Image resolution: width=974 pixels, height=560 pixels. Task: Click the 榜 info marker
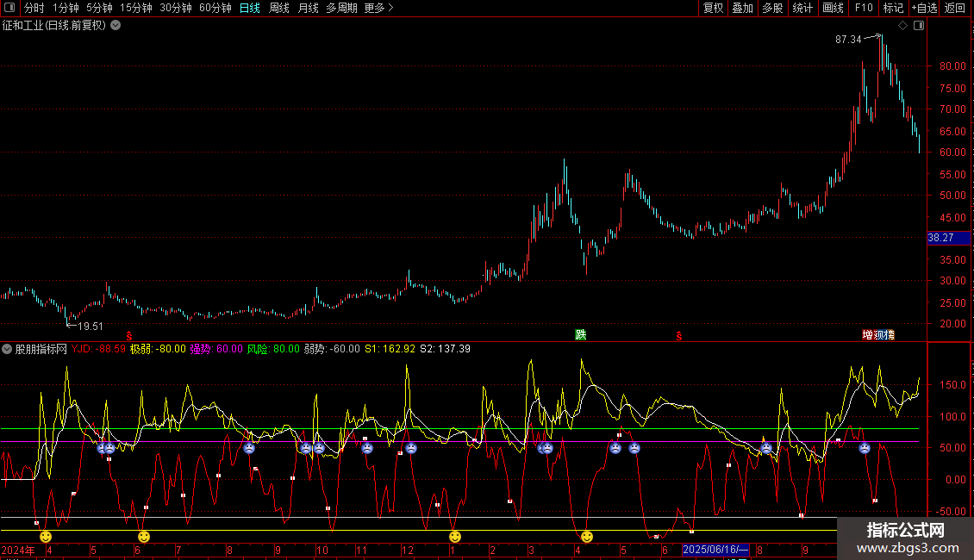(x=890, y=335)
